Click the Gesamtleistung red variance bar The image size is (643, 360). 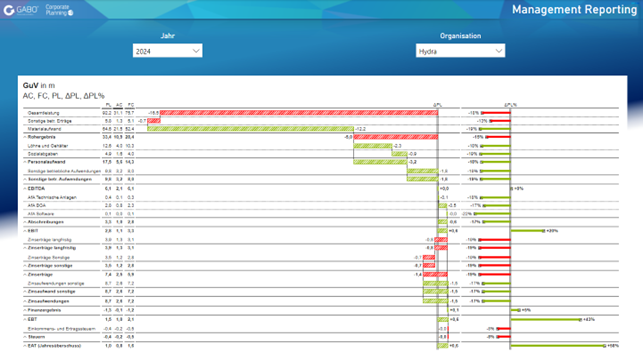[x=299, y=113]
